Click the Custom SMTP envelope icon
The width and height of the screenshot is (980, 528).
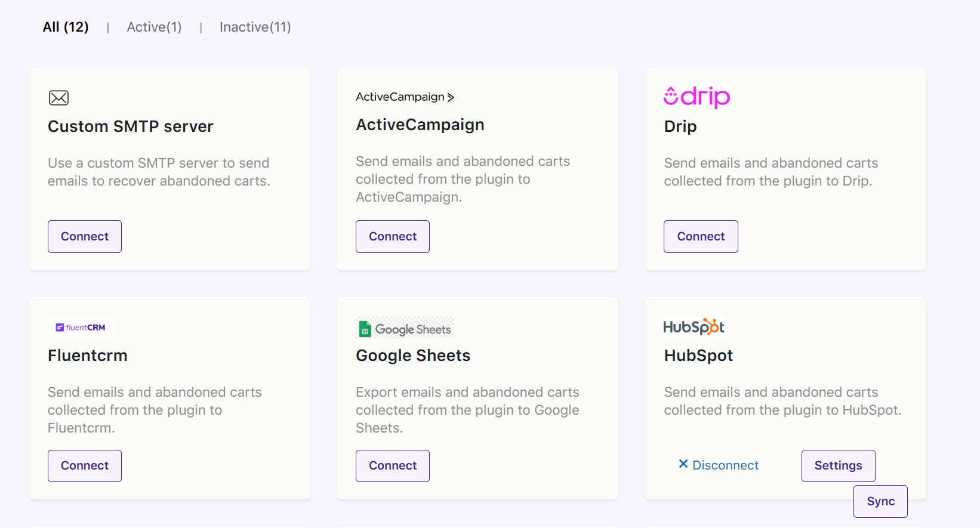[58, 98]
